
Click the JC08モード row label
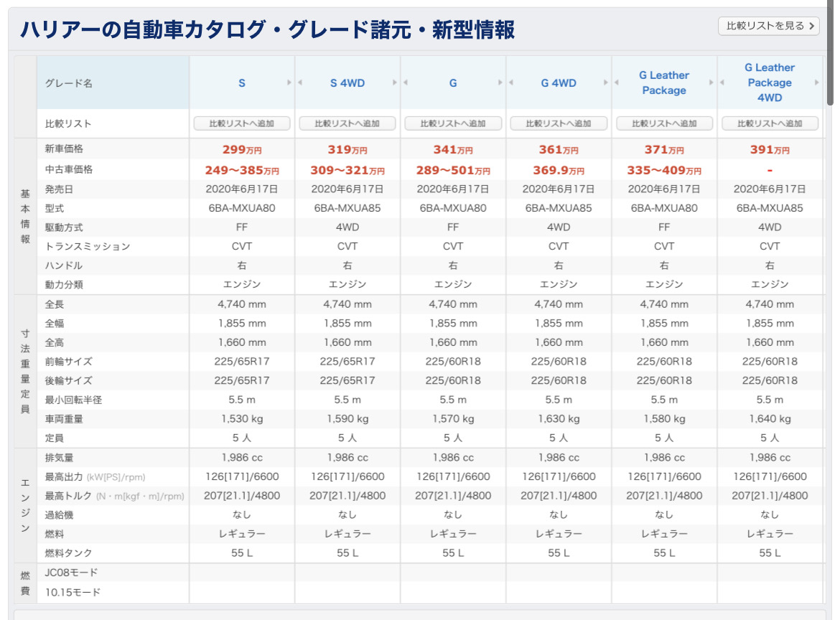(x=71, y=573)
